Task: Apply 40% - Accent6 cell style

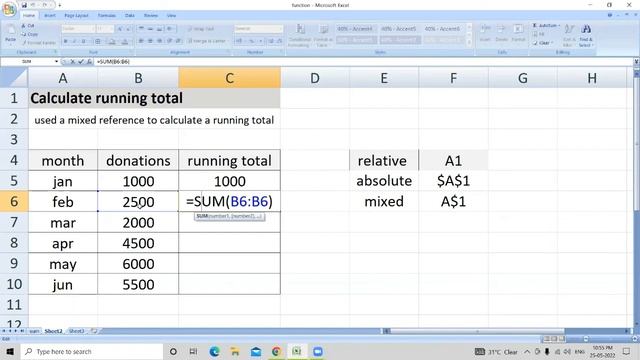Action: 442,29
